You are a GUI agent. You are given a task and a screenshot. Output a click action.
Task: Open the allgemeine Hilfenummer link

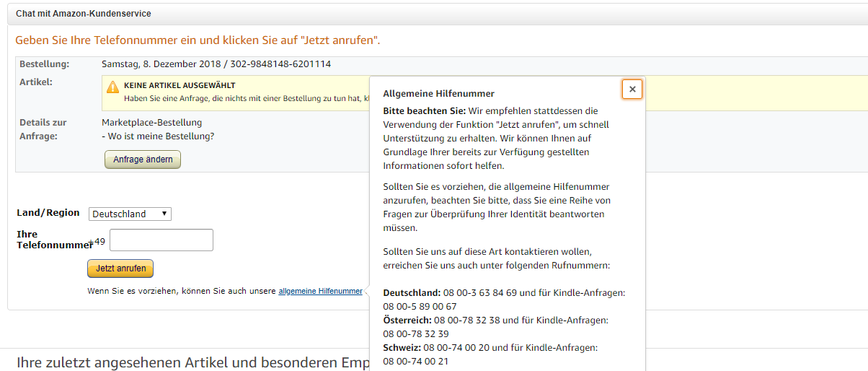pyautogui.click(x=320, y=291)
